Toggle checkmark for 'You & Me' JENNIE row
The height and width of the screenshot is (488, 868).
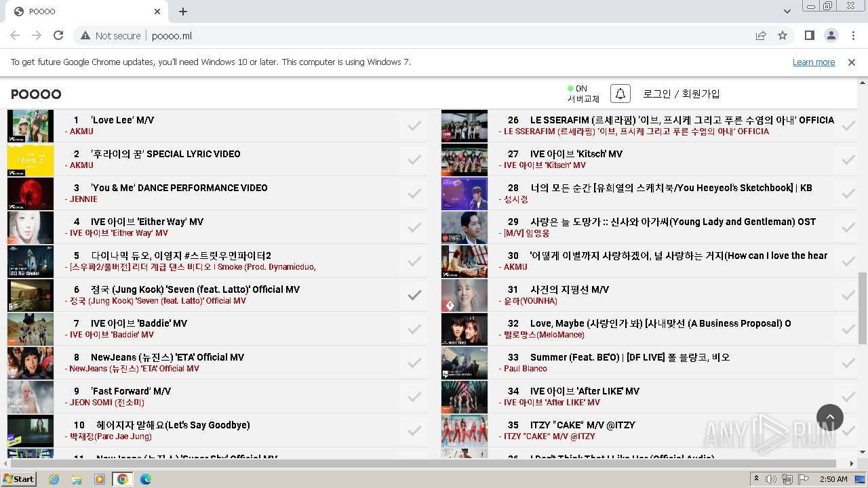coord(414,193)
